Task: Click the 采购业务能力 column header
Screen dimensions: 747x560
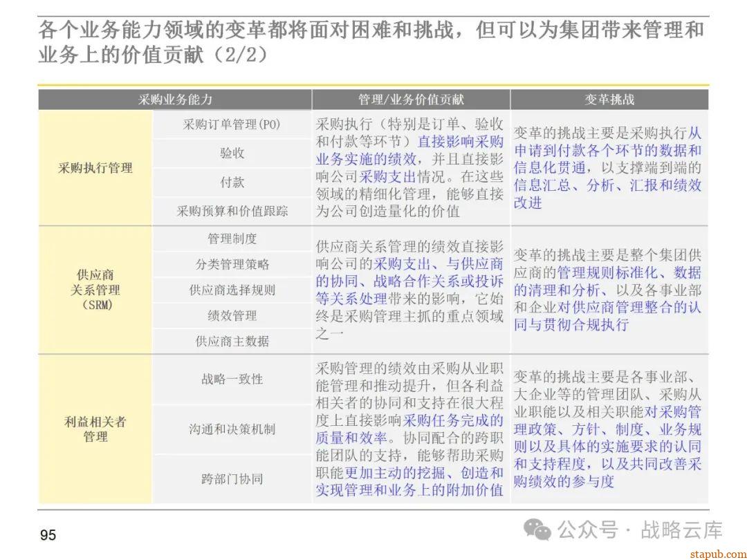Action: click(x=175, y=100)
